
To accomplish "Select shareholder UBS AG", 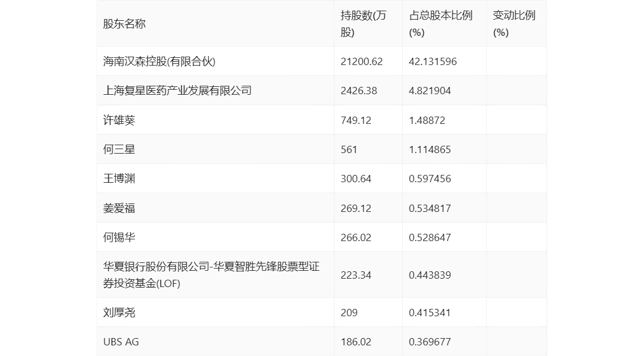I will [121, 341].
